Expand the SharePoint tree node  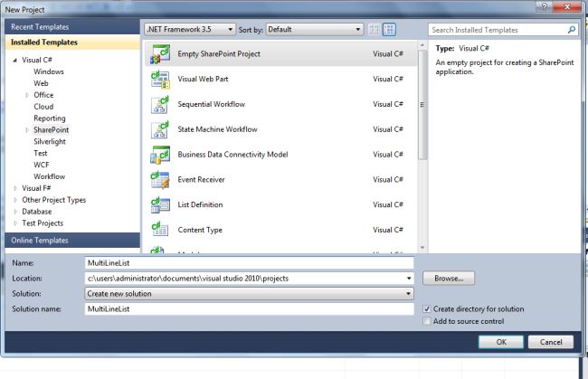[27, 130]
